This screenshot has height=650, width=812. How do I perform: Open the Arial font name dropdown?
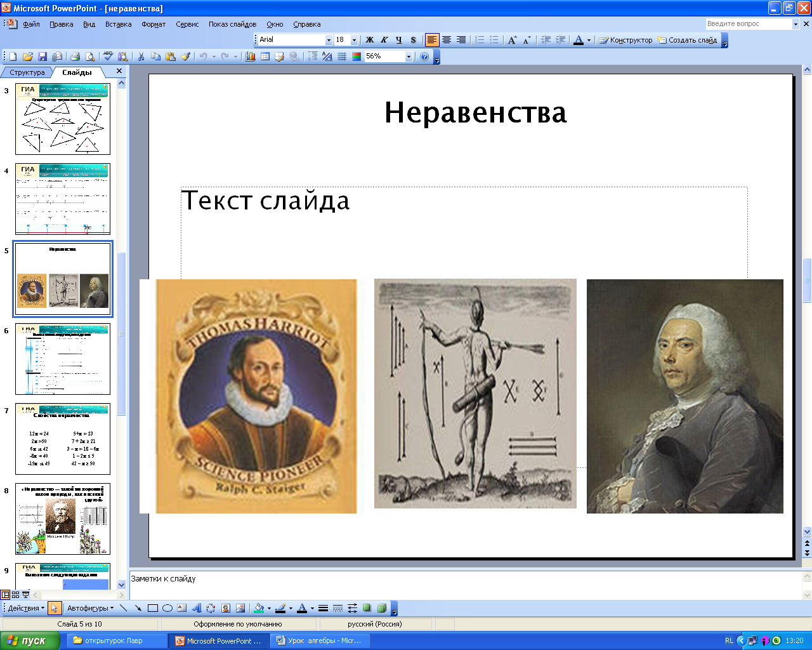pos(329,40)
